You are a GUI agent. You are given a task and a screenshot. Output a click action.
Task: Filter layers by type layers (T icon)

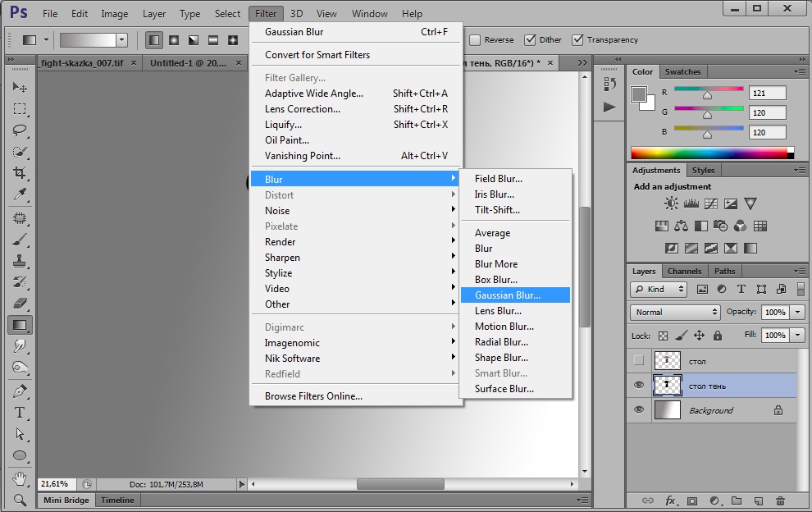click(741, 289)
